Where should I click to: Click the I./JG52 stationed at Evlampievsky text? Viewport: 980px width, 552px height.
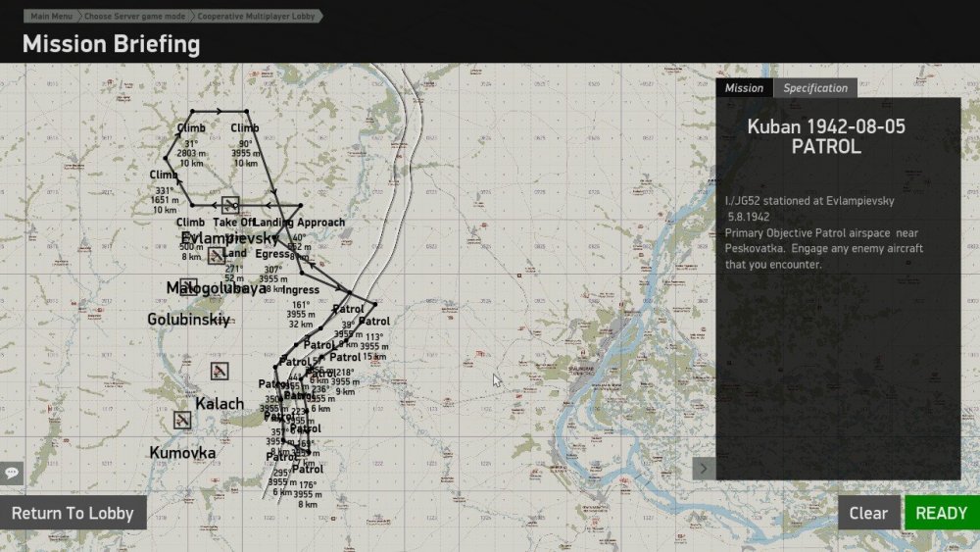coord(809,201)
